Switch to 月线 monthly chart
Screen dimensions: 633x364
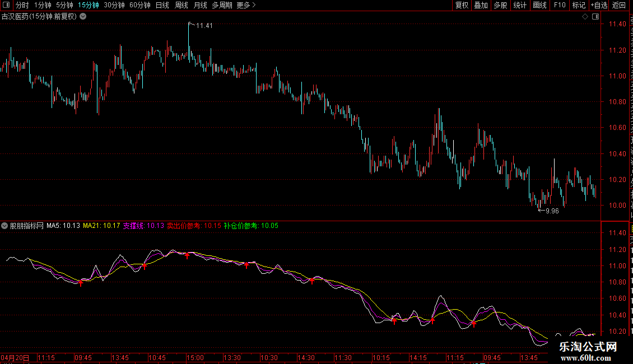pos(200,5)
